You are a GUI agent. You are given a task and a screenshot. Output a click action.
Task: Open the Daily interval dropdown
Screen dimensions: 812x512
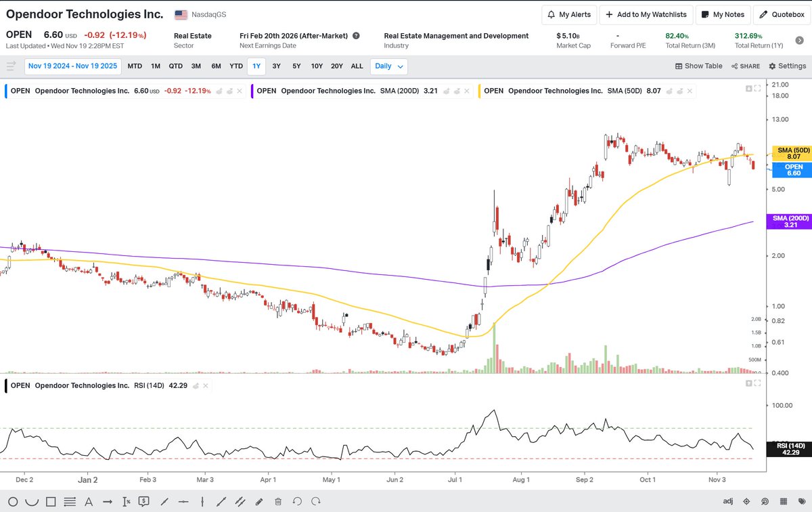pos(388,66)
